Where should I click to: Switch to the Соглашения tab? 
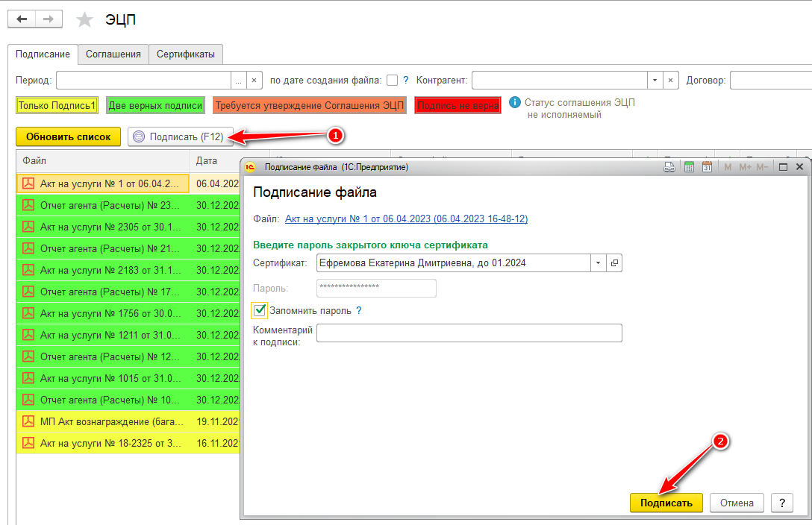tap(113, 54)
